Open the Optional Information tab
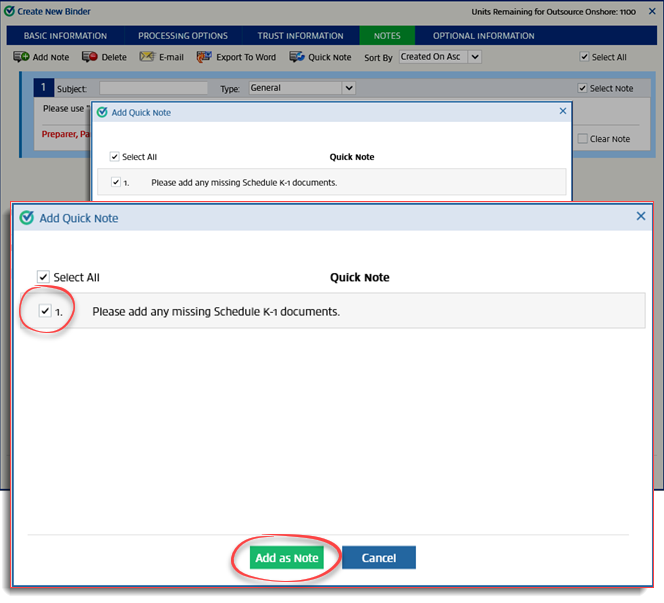664x603 pixels. 483,36
